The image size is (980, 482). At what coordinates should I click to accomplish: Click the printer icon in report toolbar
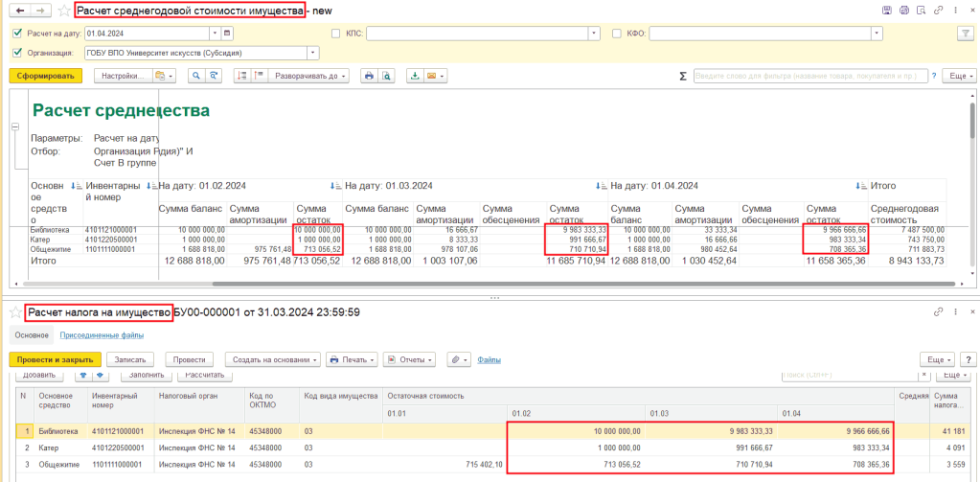tap(369, 76)
